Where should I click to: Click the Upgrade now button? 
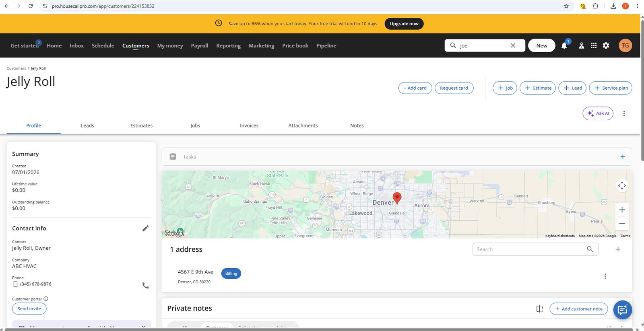(404, 24)
